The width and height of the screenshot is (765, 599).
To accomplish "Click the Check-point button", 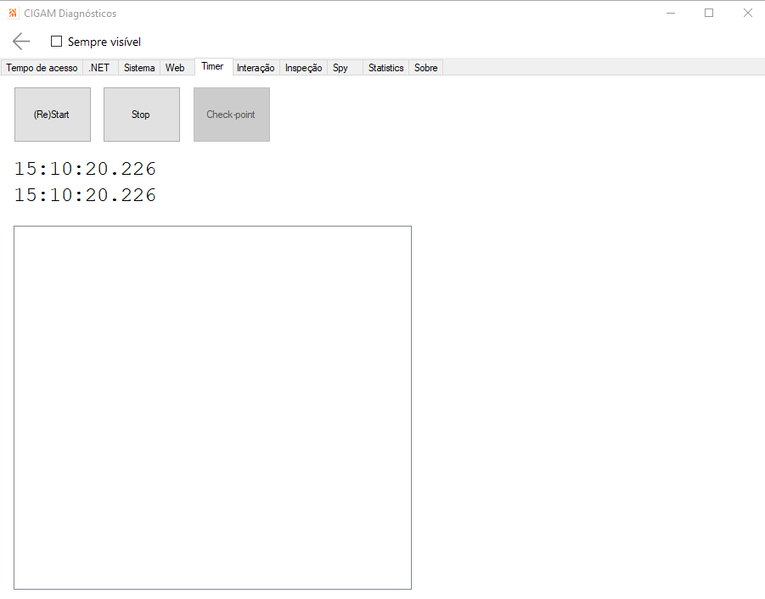I will click(x=231, y=115).
